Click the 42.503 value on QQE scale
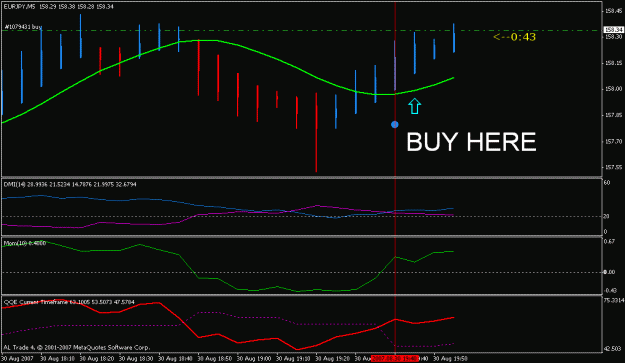Image resolution: width=625 pixels, height=363 pixels. (613, 348)
